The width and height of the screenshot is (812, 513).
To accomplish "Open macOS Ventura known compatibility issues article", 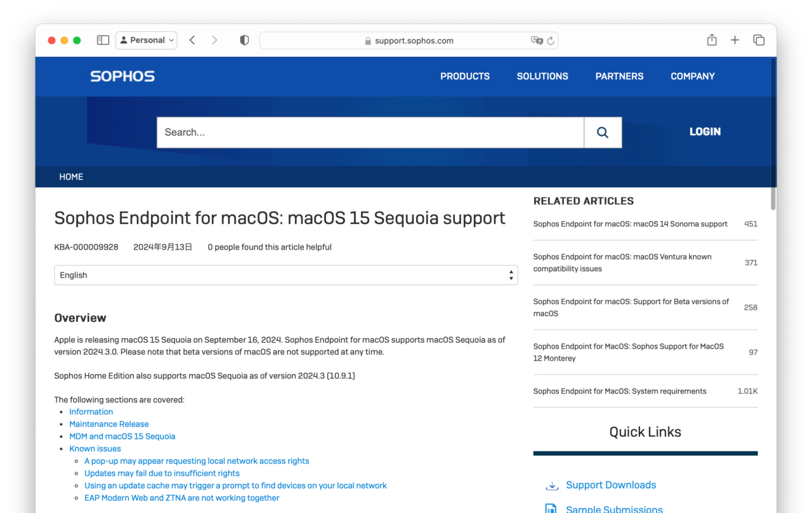I will click(x=622, y=263).
